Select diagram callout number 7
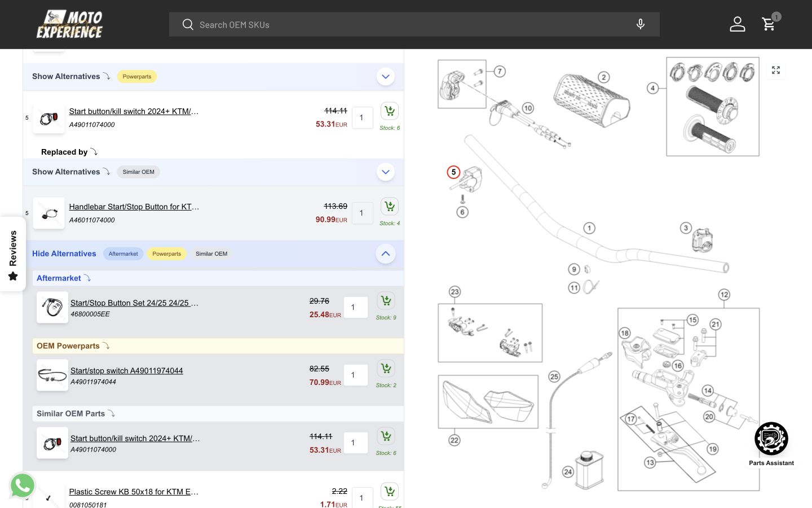The width and height of the screenshot is (812, 508). pos(500,71)
